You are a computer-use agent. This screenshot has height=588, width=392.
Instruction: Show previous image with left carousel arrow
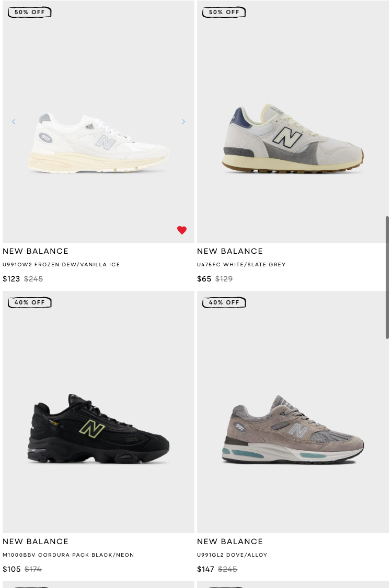click(14, 122)
